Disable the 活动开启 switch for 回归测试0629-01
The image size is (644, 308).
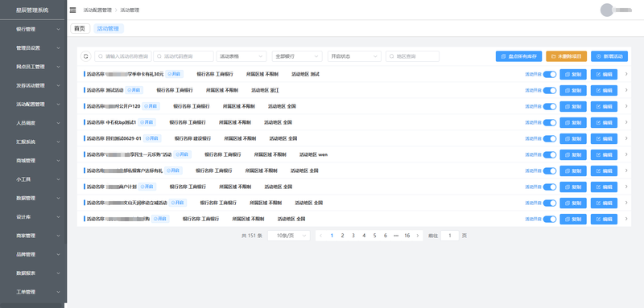click(x=550, y=138)
